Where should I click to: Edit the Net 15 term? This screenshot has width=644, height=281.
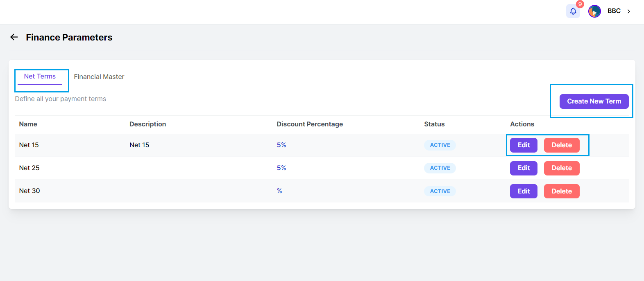click(x=524, y=145)
